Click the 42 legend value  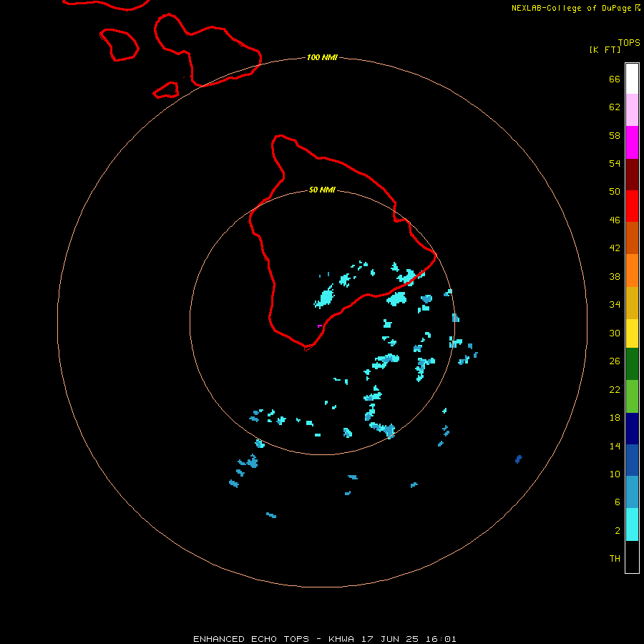point(615,248)
